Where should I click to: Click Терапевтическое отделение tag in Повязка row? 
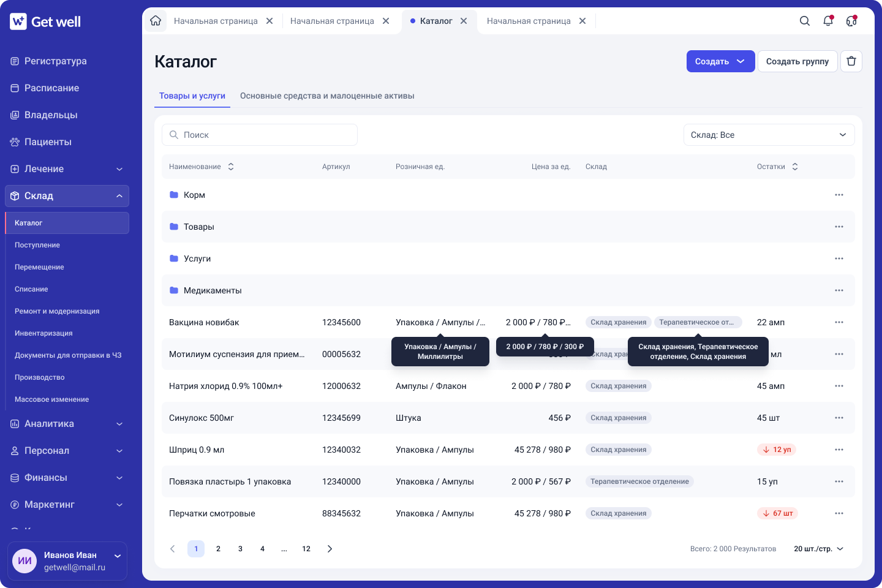click(x=639, y=481)
